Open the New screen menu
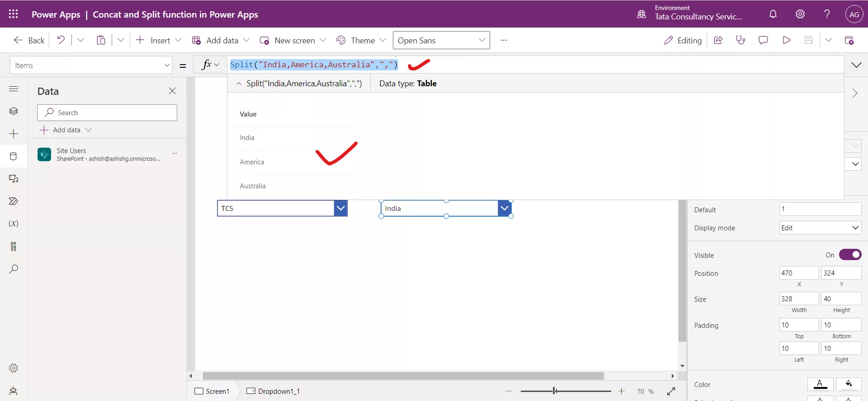868x401 pixels. pyautogui.click(x=293, y=40)
